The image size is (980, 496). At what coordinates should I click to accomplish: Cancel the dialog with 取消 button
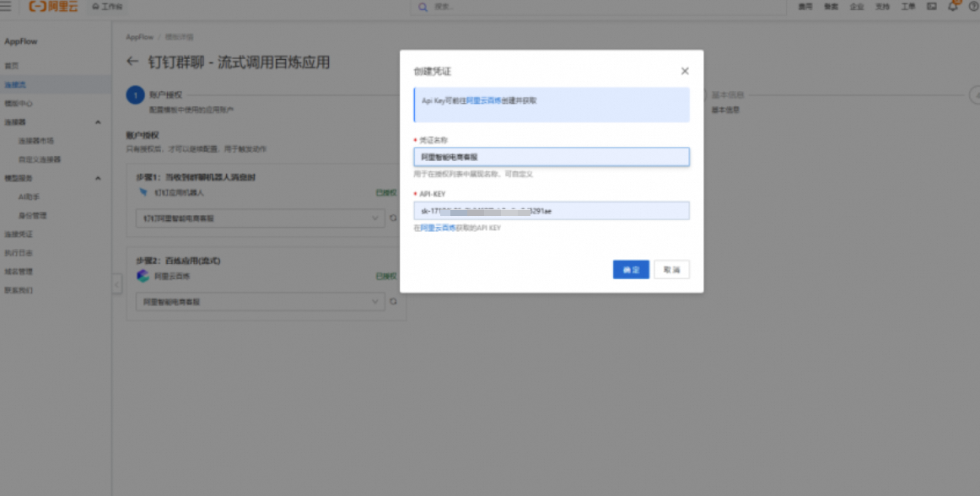tap(672, 270)
